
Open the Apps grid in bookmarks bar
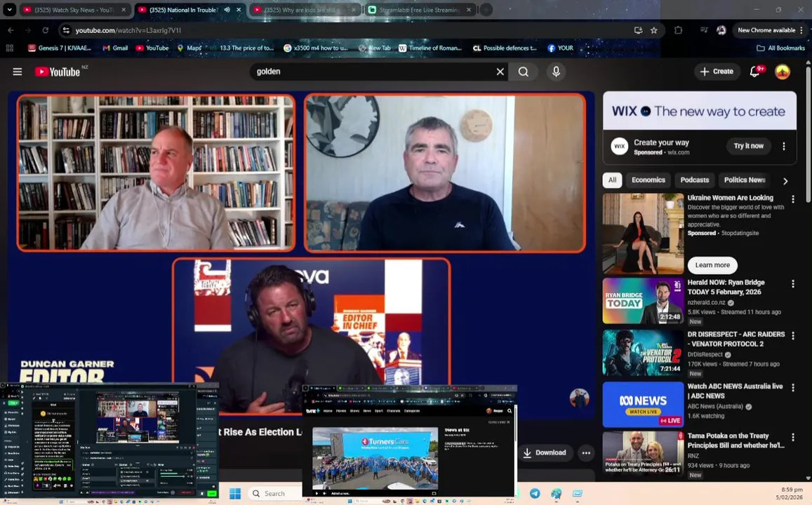tap(9, 48)
